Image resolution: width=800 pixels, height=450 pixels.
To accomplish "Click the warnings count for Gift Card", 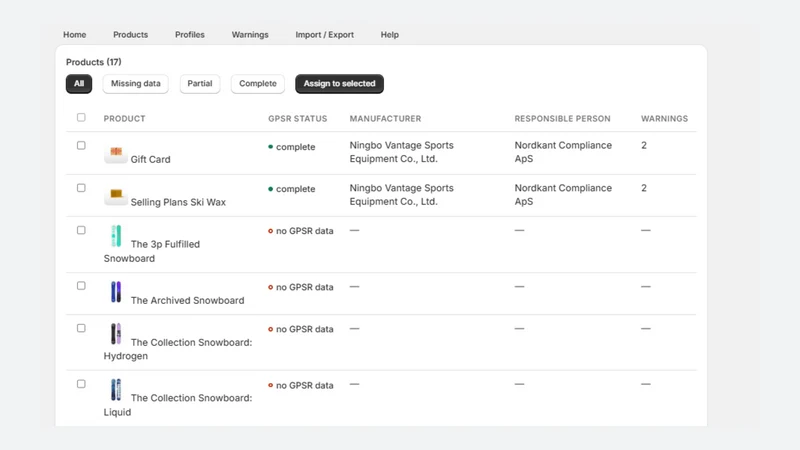I will pos(644,145).
